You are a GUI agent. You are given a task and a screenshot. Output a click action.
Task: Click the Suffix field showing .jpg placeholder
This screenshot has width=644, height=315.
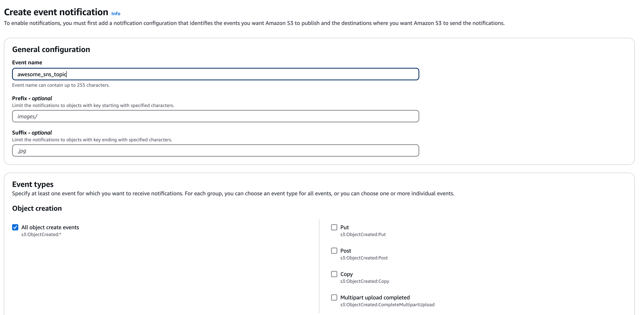215,151
